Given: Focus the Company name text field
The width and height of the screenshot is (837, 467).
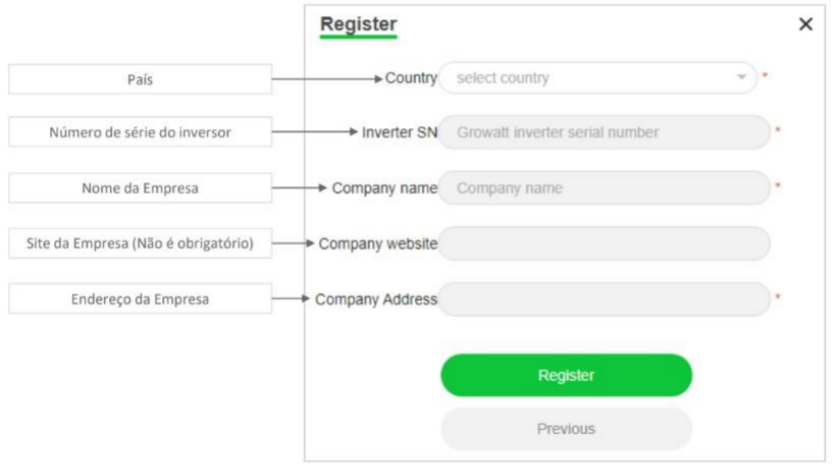Looking at the screenshot, I should 604,187.
